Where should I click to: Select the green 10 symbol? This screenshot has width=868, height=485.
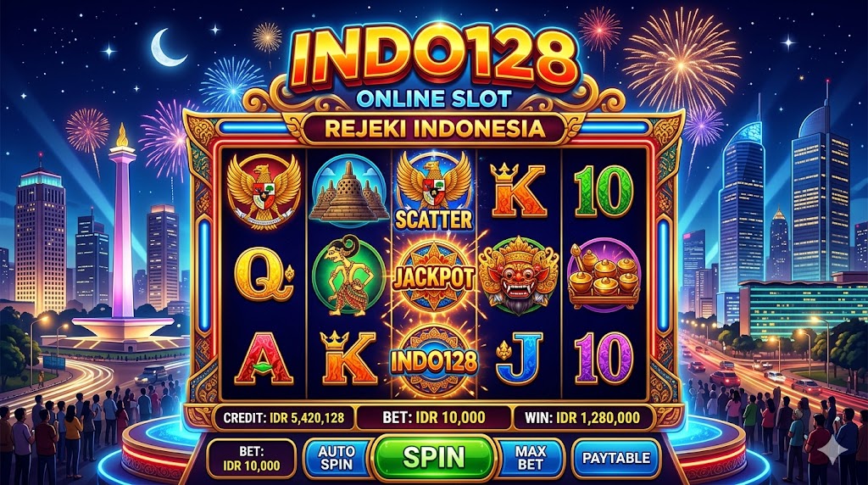[x=604, y=191]
